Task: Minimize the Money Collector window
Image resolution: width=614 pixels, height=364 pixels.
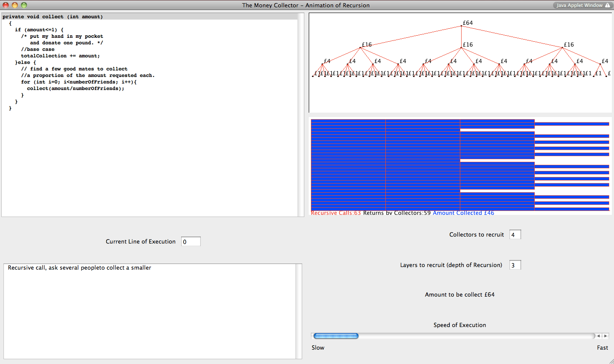Action: (15, 5)
